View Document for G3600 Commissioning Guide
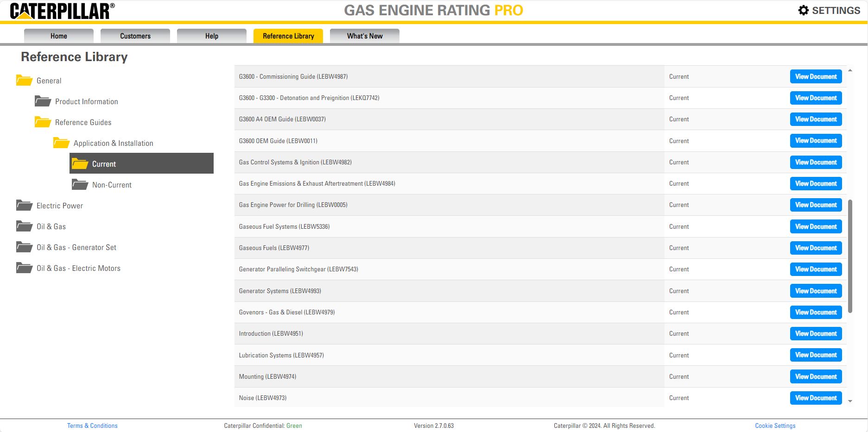This screenshot has width=868, height=432. pyautogui.click(x=816, y=76)
